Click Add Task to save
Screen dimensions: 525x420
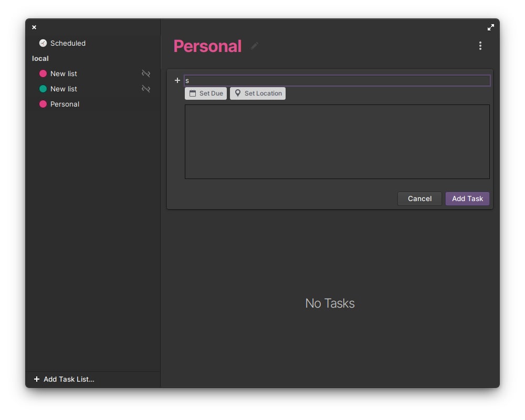pyautogui.click(x=467, y=198)
